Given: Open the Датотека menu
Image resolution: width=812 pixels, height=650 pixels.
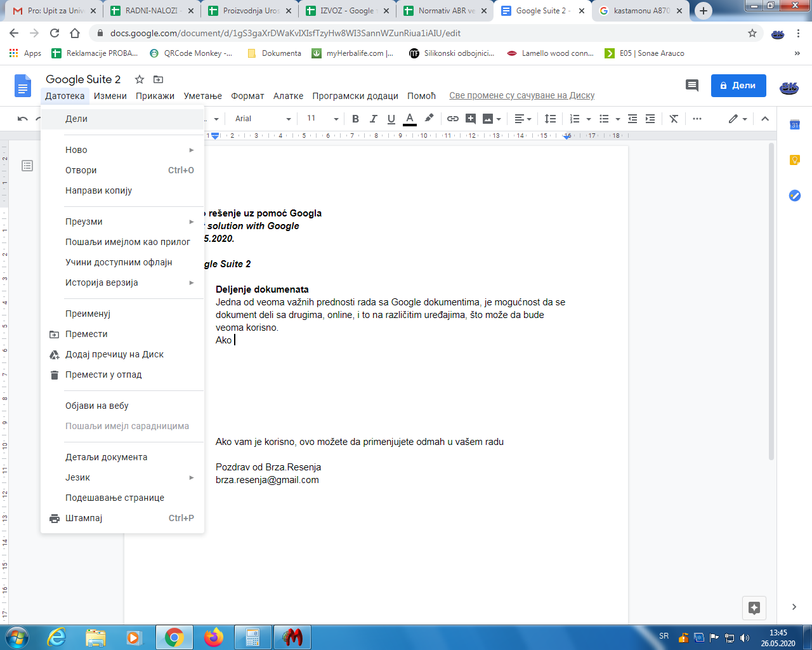Looking at the screenshot, I should click(65, 96).
